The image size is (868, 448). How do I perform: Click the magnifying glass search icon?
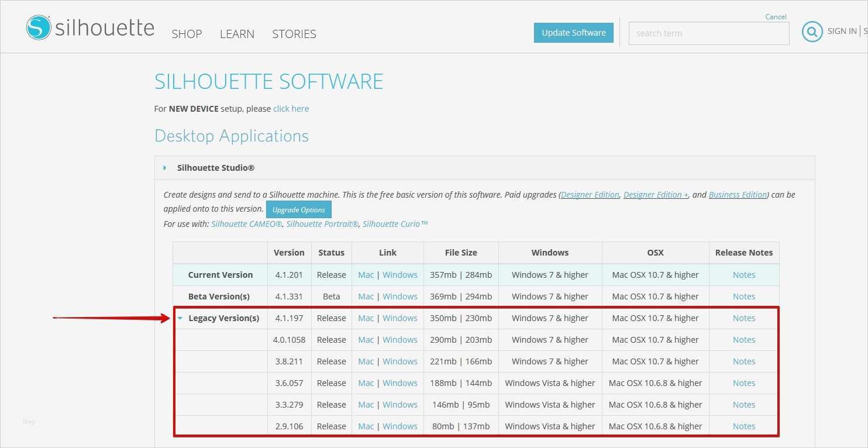[812, 32]
